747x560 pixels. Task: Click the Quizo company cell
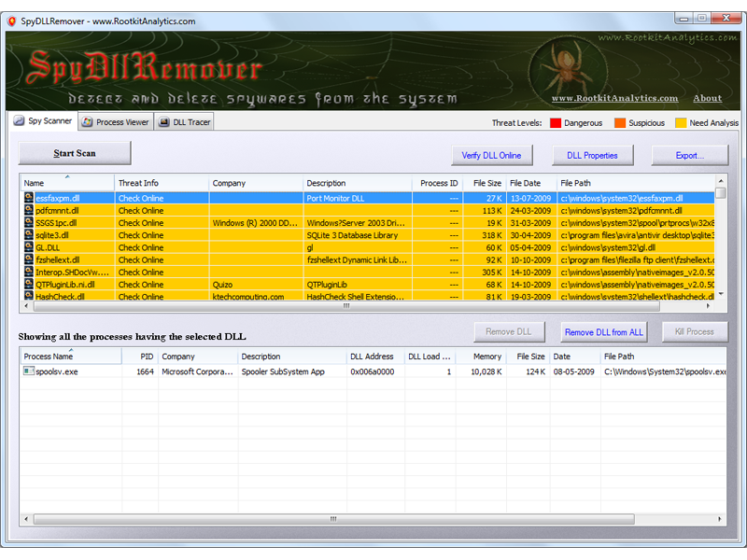(222, 285)
